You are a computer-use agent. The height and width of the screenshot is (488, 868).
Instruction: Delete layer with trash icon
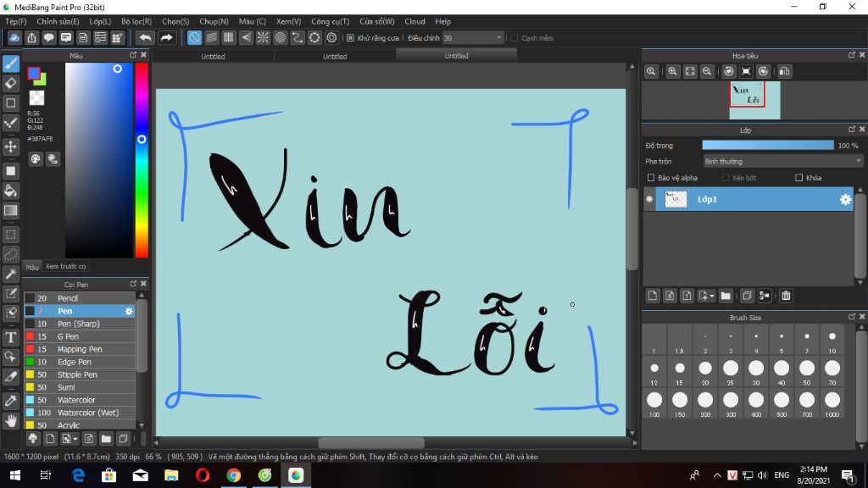click(x=786, y=296)
